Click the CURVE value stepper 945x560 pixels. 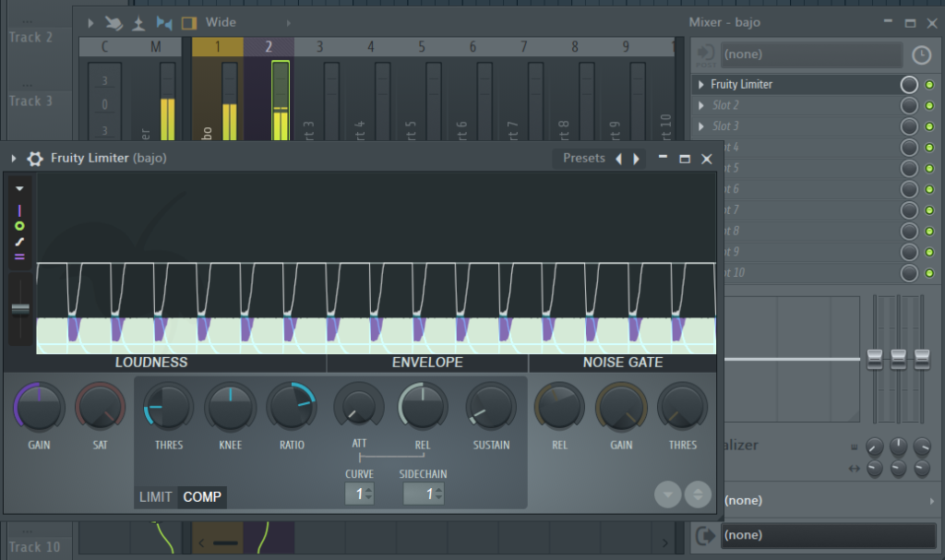click(359, 494)
